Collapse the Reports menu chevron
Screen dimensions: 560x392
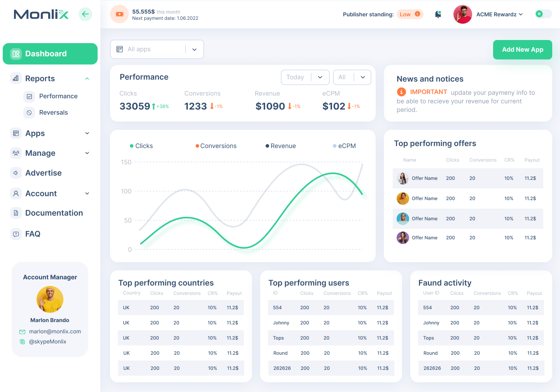(x=87, y=78)
